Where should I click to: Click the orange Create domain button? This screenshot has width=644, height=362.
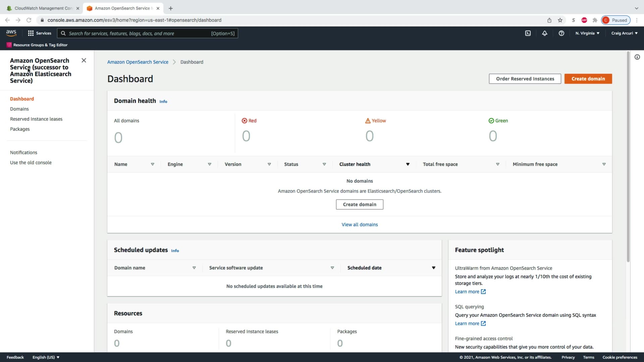click(x=588, y=79)
